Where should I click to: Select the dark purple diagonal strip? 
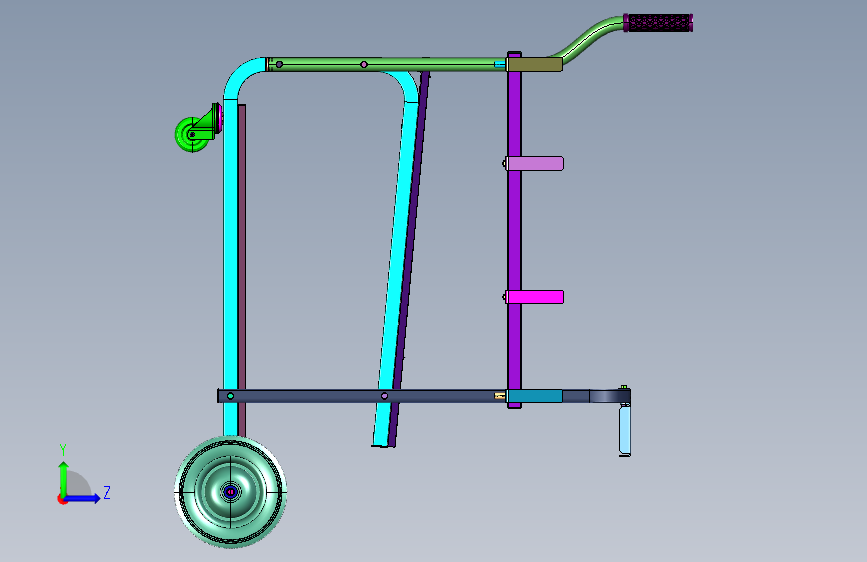coord(409,260)
